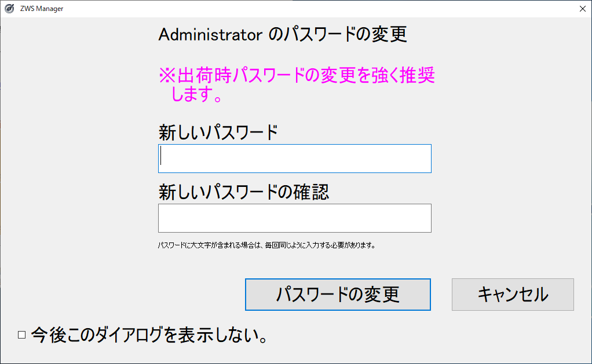Viewport: 592px width, 364px height.
Task: Click the word Administrator in the heading
Action: point(210,35)
